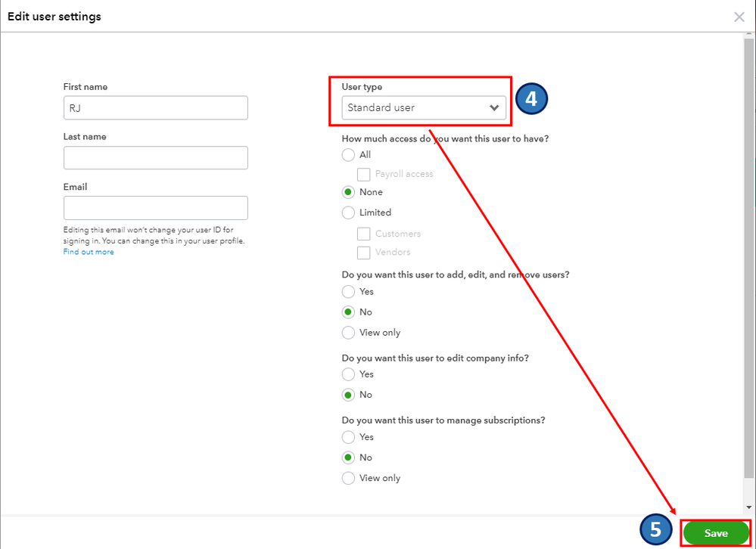Choose View only for manage subscriptions
Image resolution: width=756 pixels, height=549 pixels.
[348, 478]
